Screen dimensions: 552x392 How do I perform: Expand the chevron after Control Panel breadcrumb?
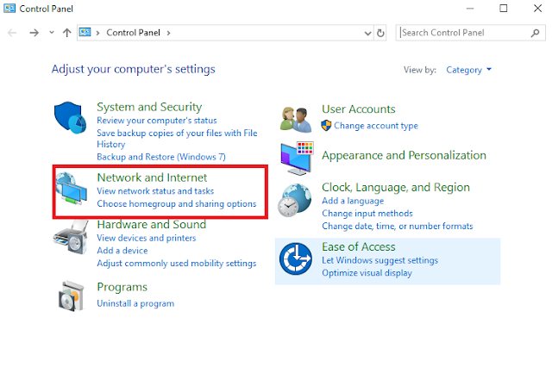coord(169,33)
